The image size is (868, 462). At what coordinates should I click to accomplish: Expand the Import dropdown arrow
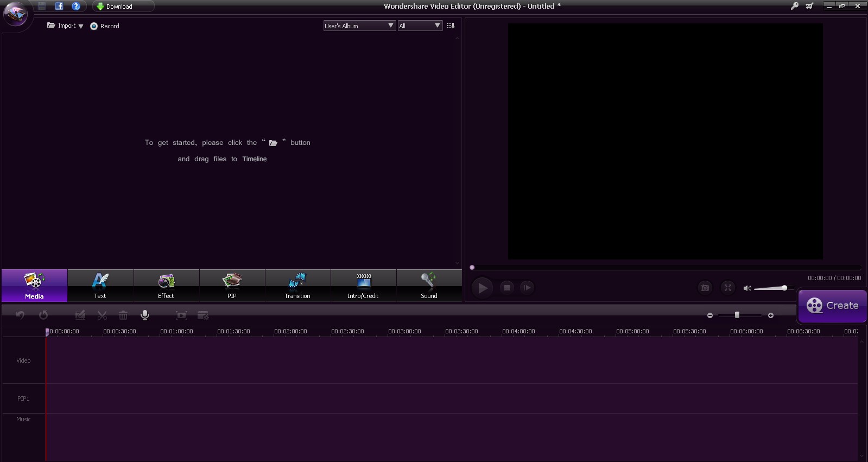81,26
